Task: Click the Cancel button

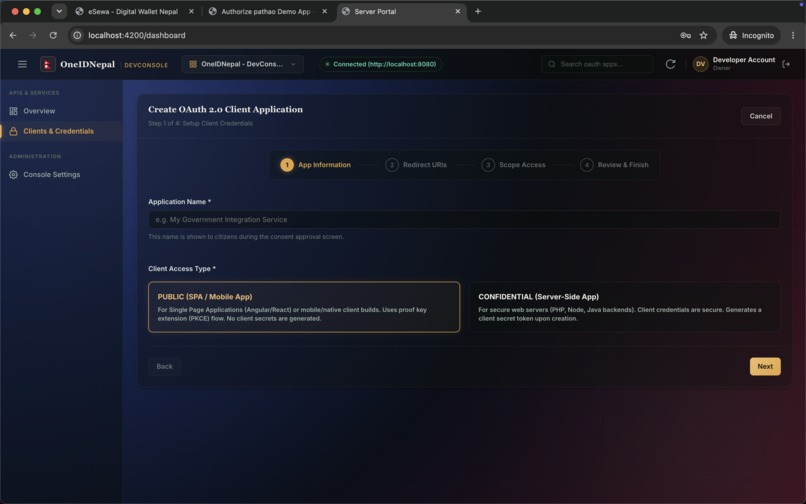Action: pyautogui.click(x=761, y=116)
